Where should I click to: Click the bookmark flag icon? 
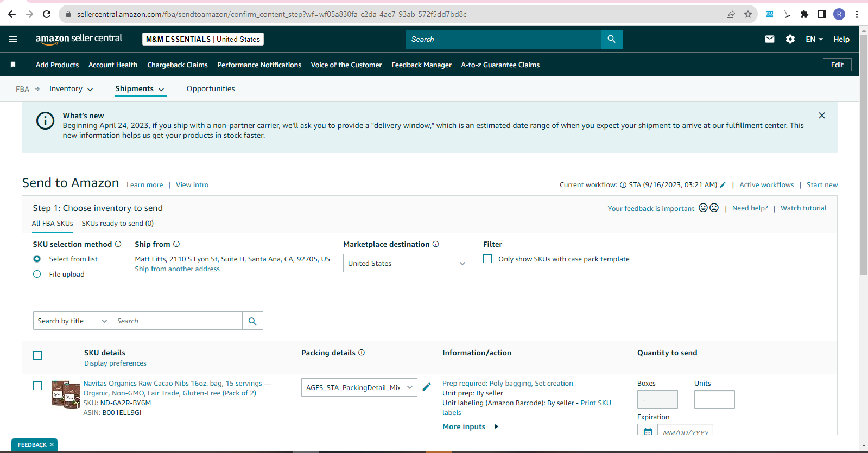pyautogui.click(x=13, y=65)
